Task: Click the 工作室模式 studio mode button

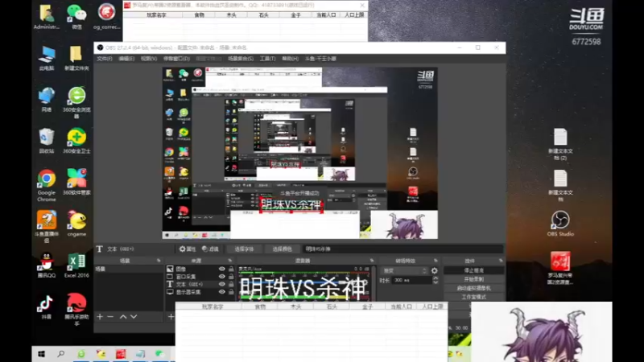Action: pos(473,297)
